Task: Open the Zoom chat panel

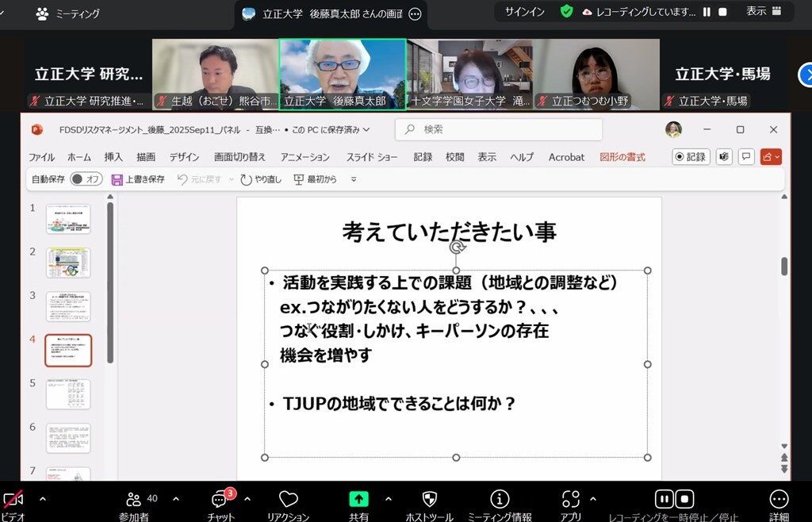Action: tap(219, 500)
